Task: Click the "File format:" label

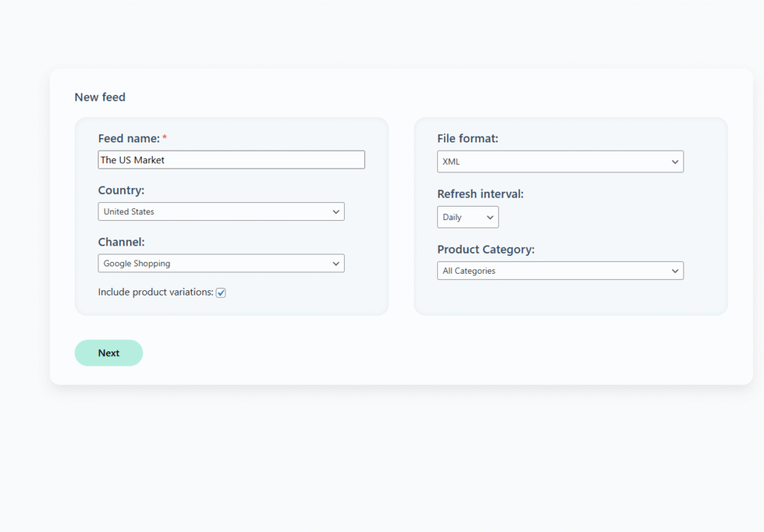Action: (x=467, y=139)
